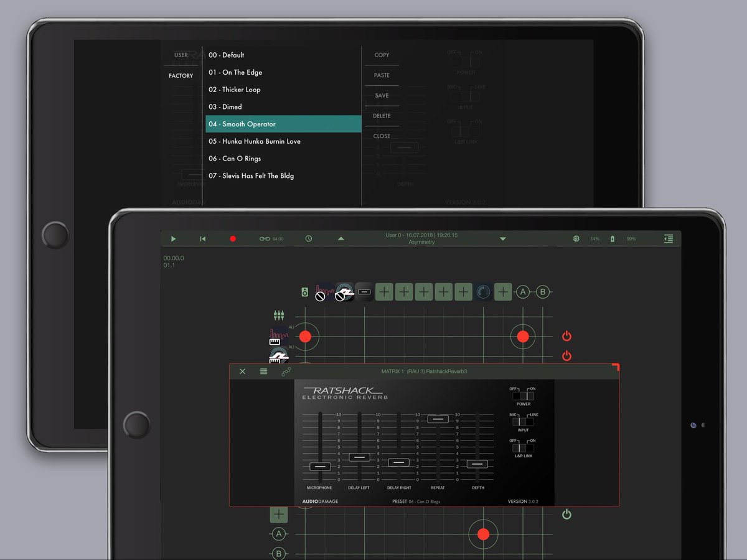Select preset '03 - Dimed'
Image resolution: width=747 pixels, height=560 pixels.
tap(283, 107)
